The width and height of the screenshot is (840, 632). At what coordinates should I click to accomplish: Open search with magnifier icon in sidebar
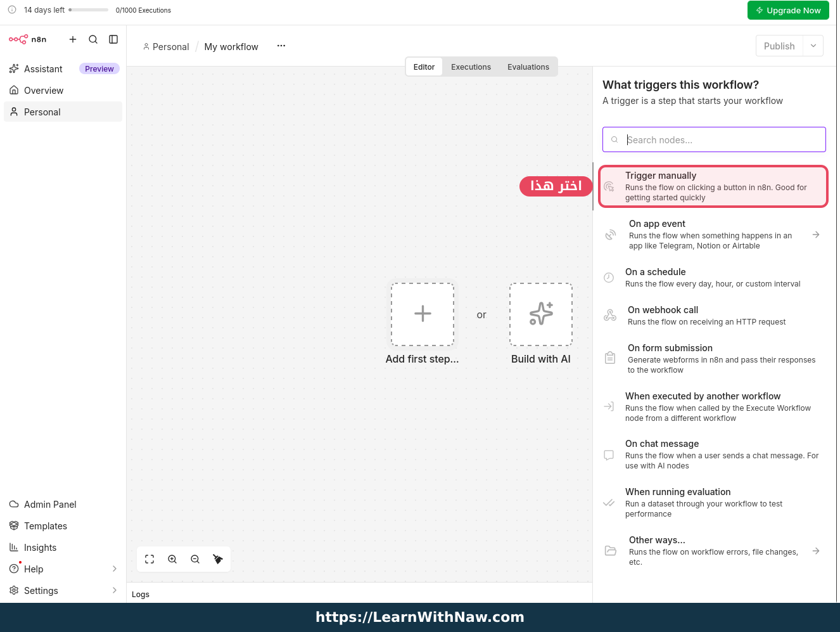(93, 39)
